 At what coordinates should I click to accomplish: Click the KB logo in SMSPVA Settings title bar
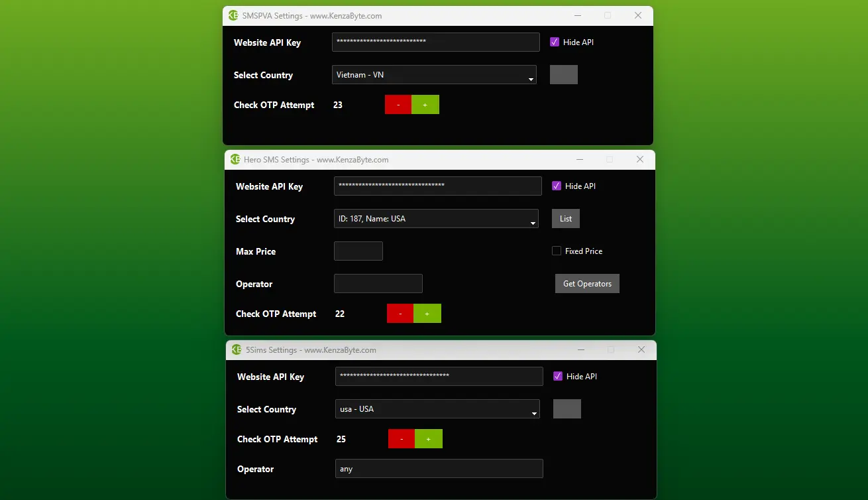[x=233, y=16]
